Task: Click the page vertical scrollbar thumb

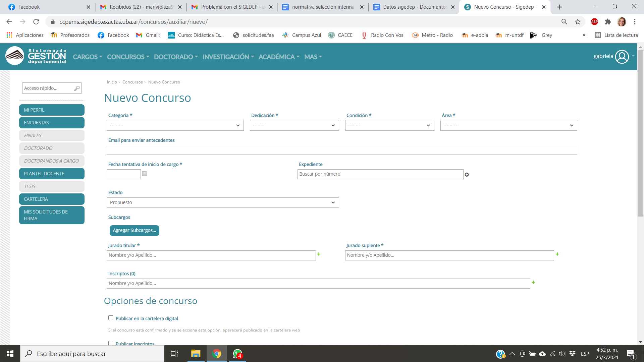Action: click(640, 133)
